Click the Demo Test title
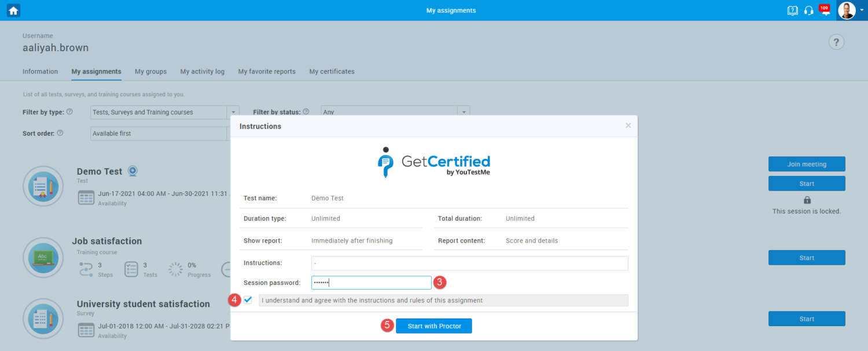The image size is (868, 351). [100, 171]
